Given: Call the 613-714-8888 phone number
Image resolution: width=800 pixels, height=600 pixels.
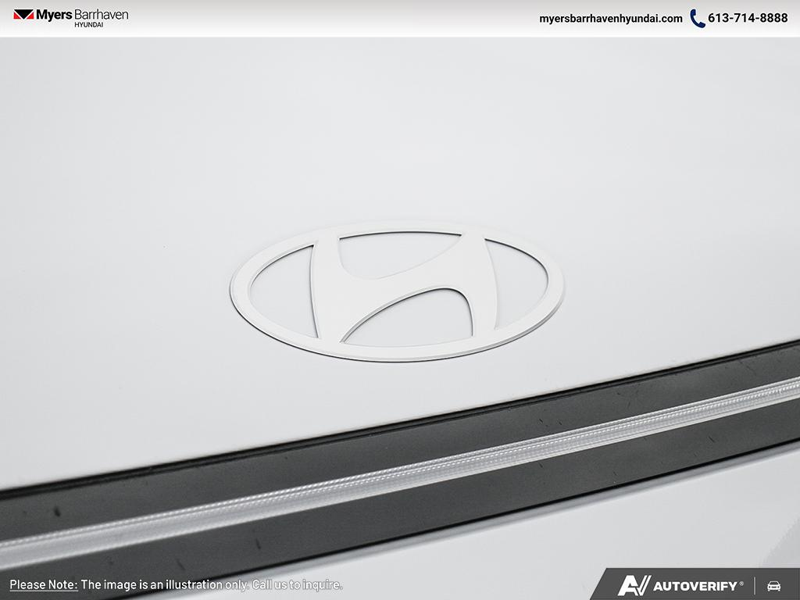Looking at the screenshot, I should click(748, 19).
